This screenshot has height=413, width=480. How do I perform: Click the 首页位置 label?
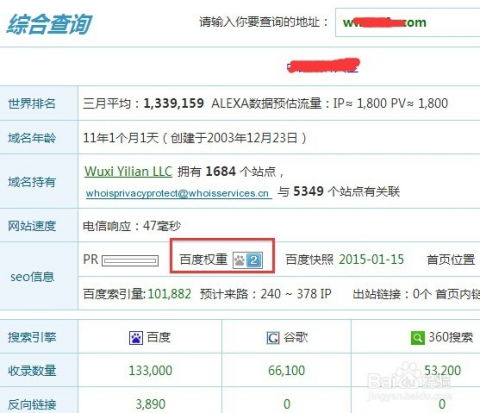coord(451,260)
